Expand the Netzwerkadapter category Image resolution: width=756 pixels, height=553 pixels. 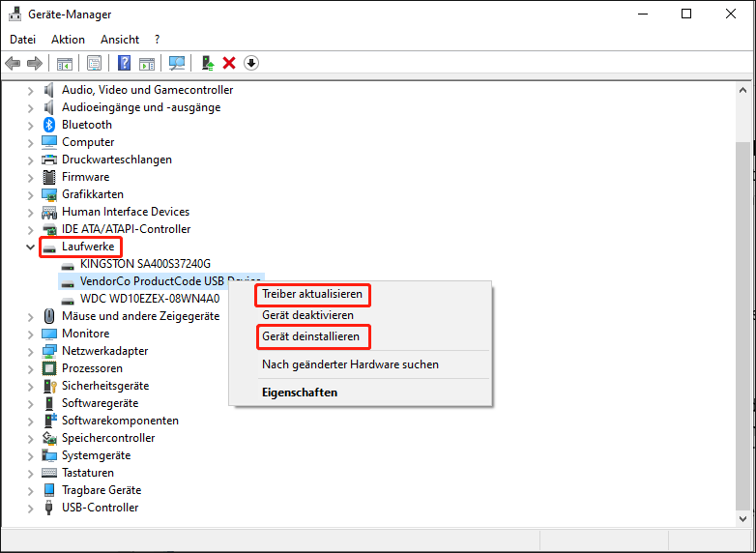[x=30, y=351]
